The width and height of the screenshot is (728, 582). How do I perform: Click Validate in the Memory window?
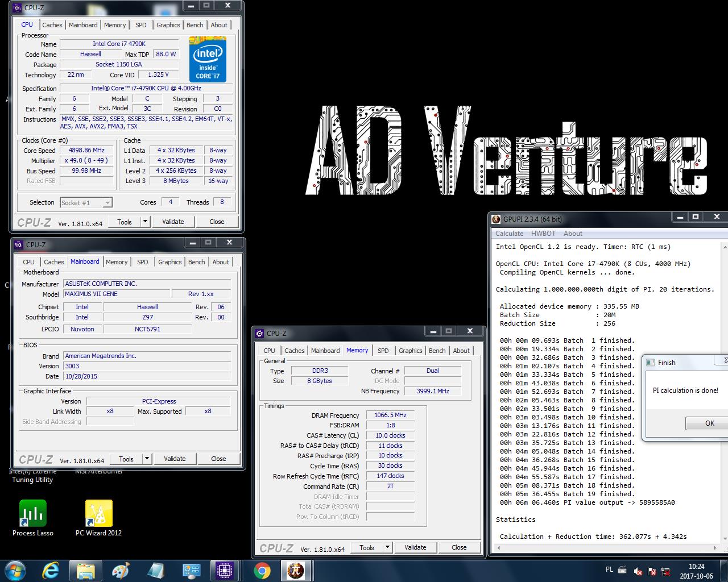point(415,547)
